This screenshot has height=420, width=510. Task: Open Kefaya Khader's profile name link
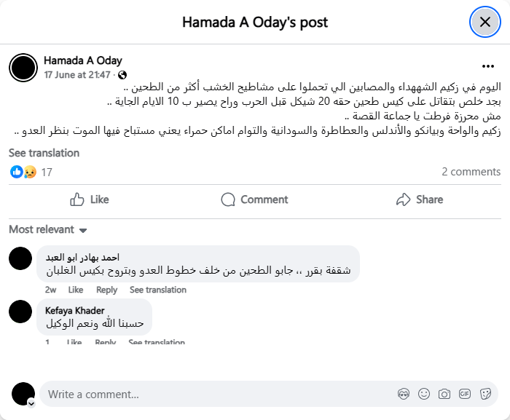[x=74, y=310]
